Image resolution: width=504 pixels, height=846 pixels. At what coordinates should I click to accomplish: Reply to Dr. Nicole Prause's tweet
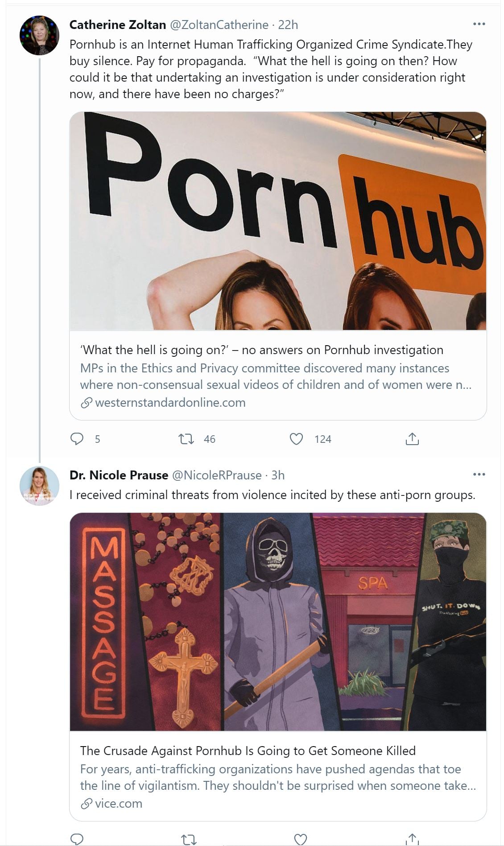click(77, 839)
